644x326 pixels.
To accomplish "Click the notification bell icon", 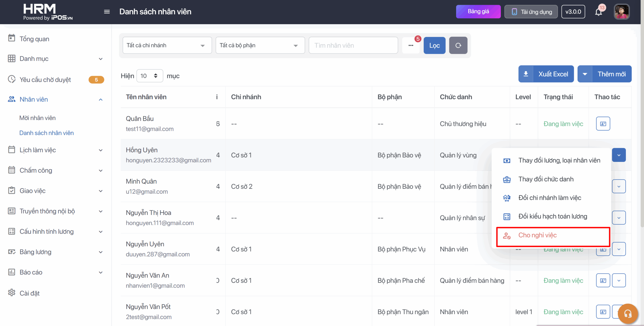I will [x=598, y=12].
